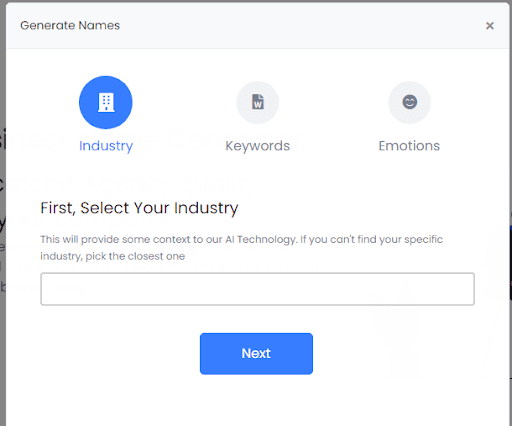Click the blue Industry building icon

coord(106,102)
